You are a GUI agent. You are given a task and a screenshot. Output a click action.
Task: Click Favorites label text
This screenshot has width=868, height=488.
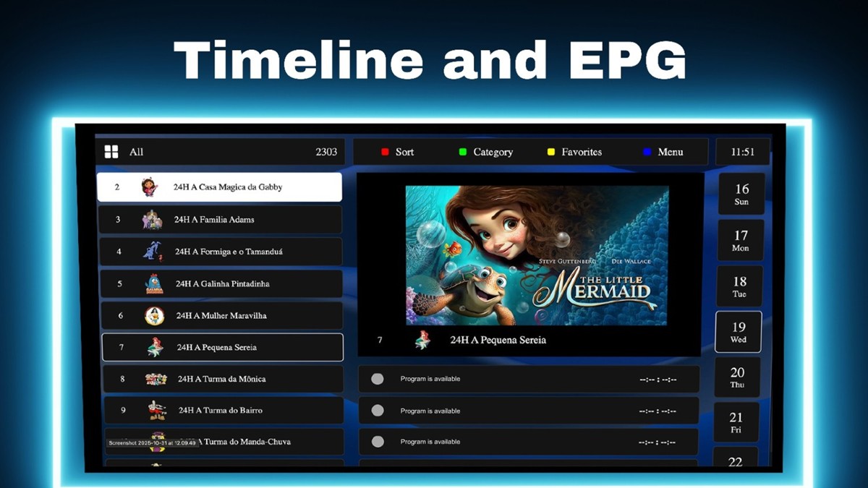point(582,152)
